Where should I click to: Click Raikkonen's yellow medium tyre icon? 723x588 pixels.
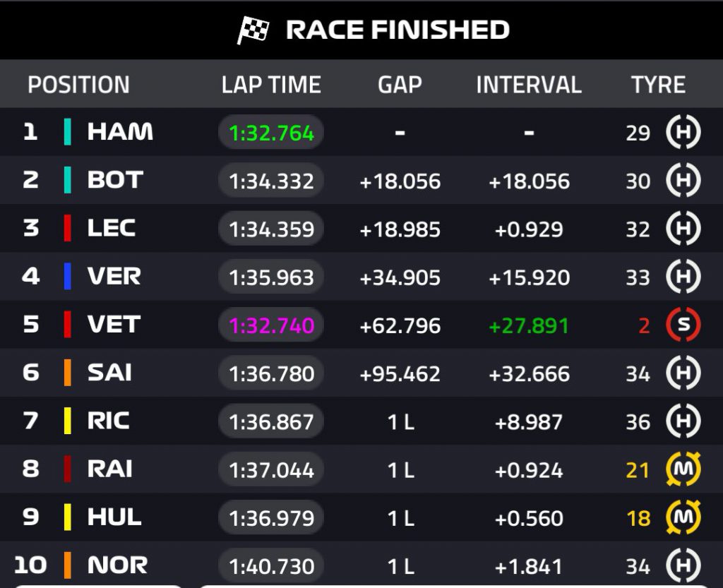point(683,469)
